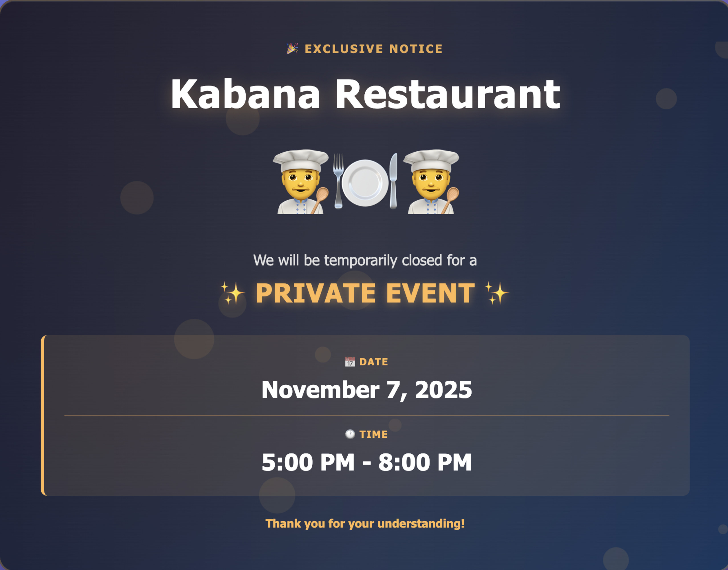The height and width of the screenshot is (570, 728).
Task: Click the white dinner plate
Action: coord(365,183)
